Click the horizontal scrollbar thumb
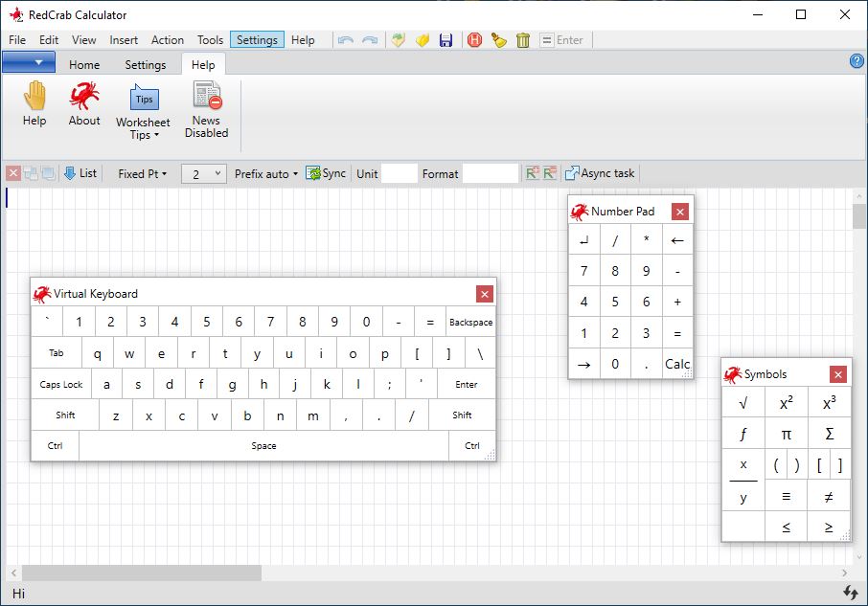This screenshot has width=868, height=606. [141, 572]
